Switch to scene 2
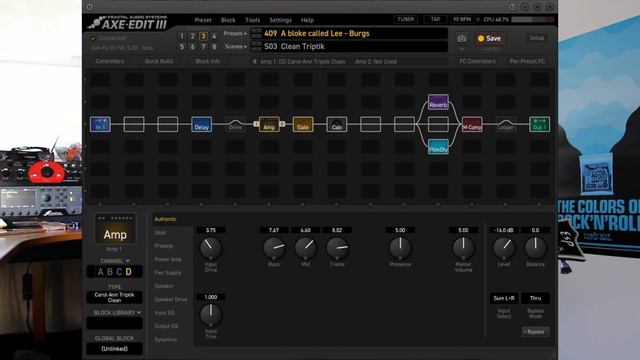This screenshot has width=640, height=360. (193, 36)
